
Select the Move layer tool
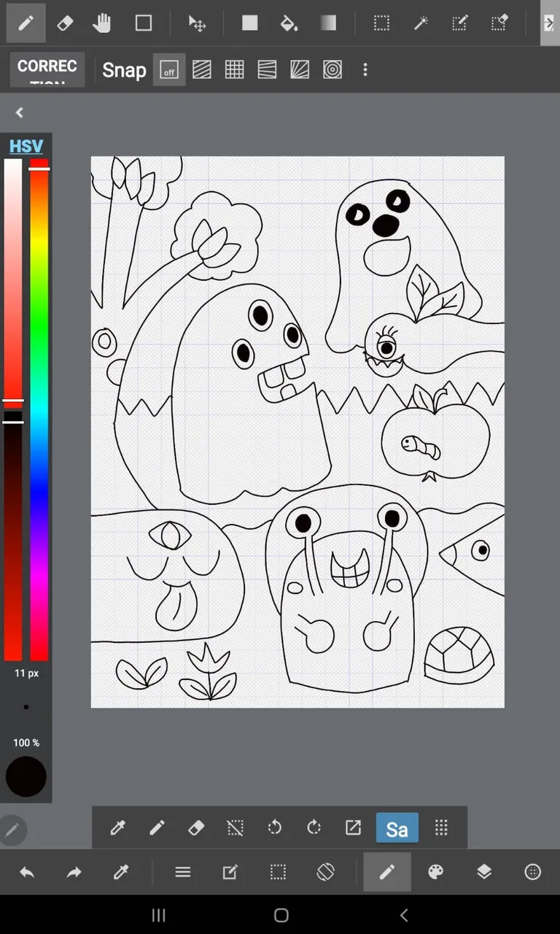pyautogui.click(x=197, y=23)
